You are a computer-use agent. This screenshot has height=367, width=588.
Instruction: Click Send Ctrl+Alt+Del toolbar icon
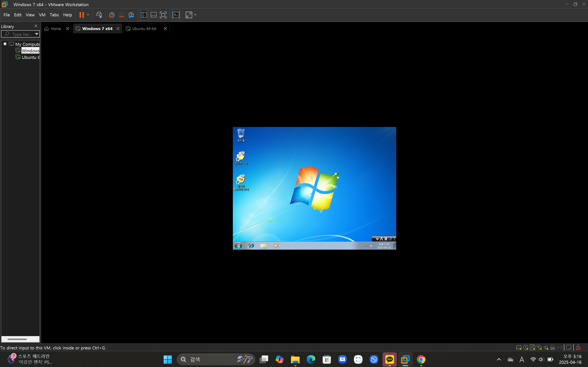[99, 15]
